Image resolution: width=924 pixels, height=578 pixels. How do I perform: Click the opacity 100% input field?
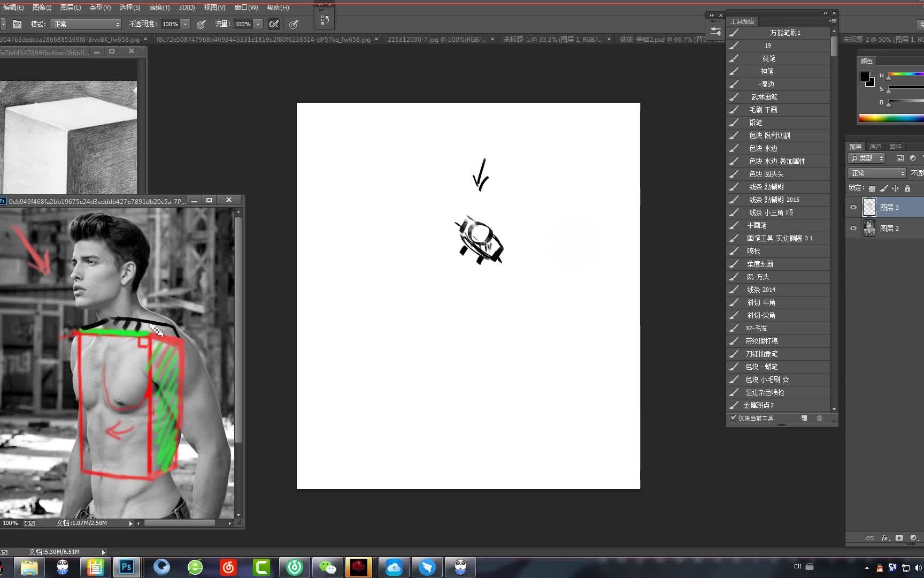point(170,24)
